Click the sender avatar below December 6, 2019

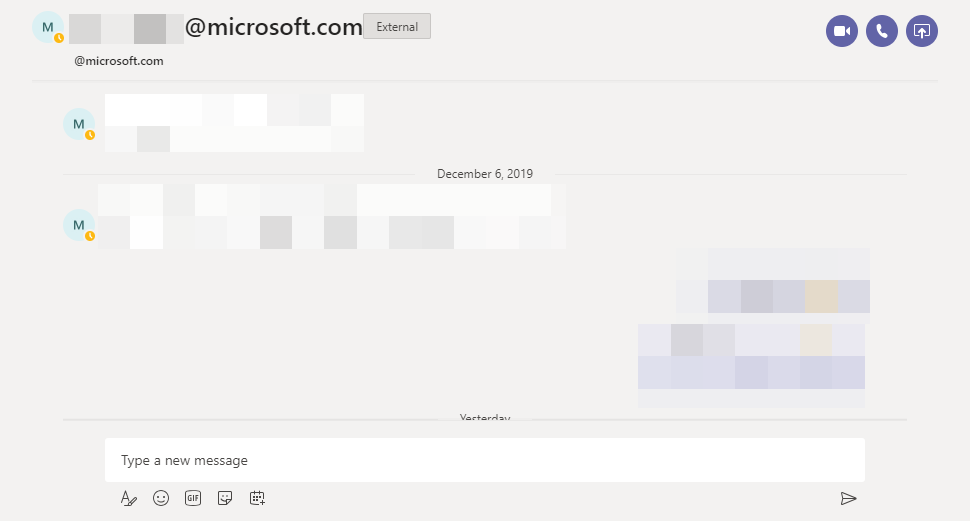point(79,225)
